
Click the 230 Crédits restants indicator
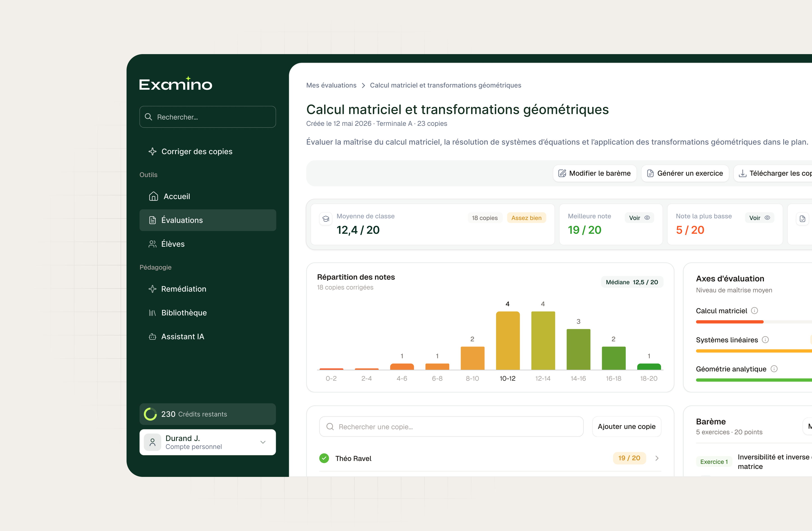(208, 414)
